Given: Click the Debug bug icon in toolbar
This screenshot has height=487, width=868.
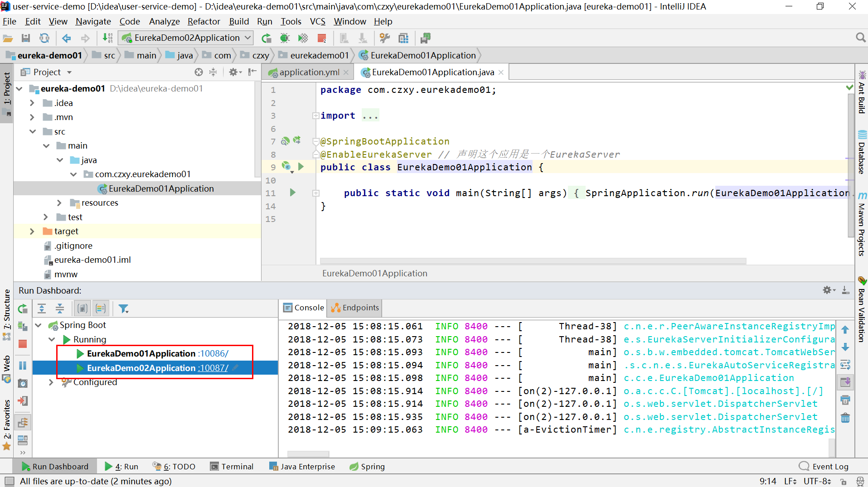Looking at the screenshot, I should tap(285, 38).
